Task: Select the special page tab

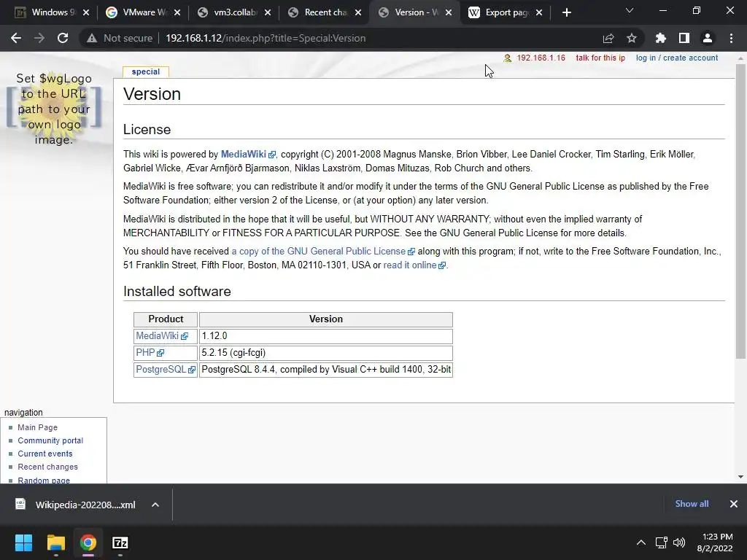Action: [x=146, y=71]
